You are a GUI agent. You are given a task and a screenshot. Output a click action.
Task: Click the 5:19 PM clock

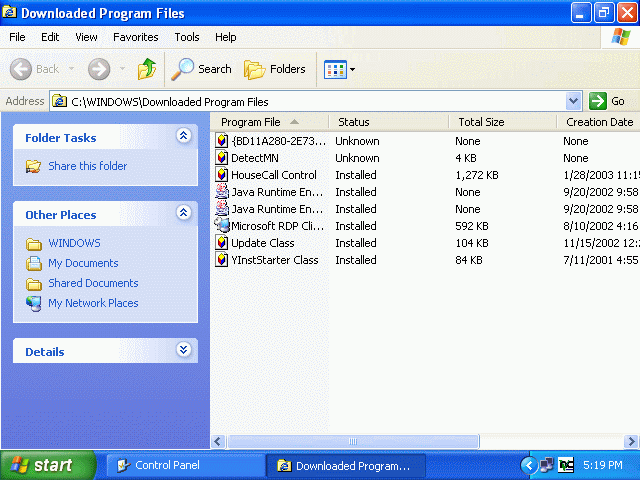tap(603, 465)
